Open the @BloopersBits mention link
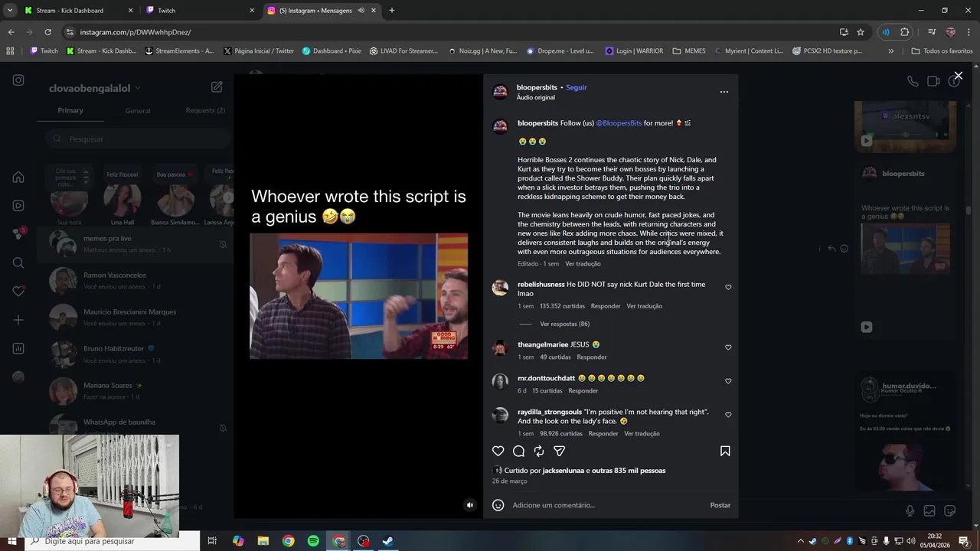Image resolution: width=980 pixels, height=551 pixels. (619, 123)
